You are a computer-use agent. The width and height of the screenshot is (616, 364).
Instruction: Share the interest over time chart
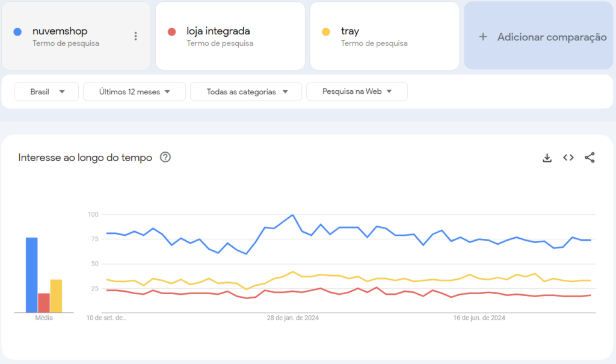(x=590, y=158)
